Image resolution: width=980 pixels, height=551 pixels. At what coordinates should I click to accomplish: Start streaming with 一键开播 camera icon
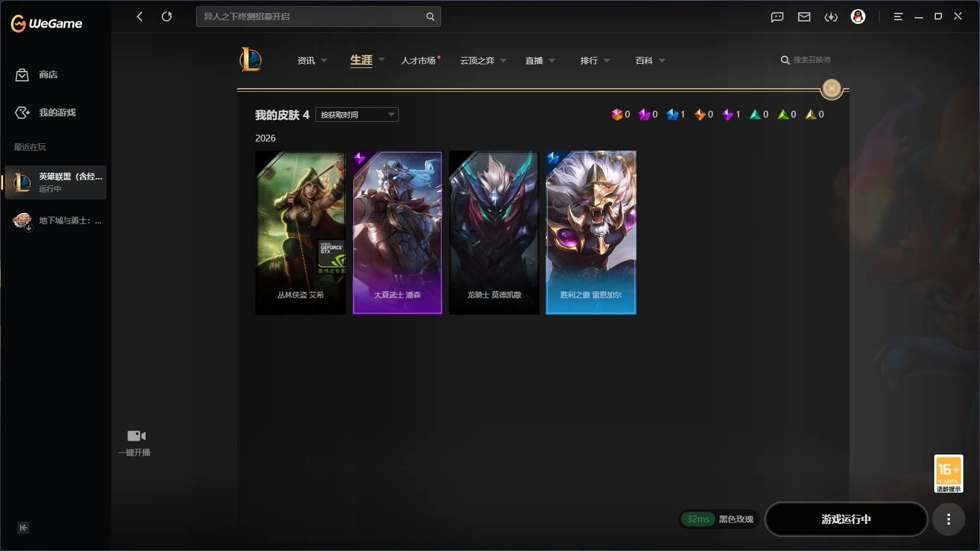(x=136, y=436)
